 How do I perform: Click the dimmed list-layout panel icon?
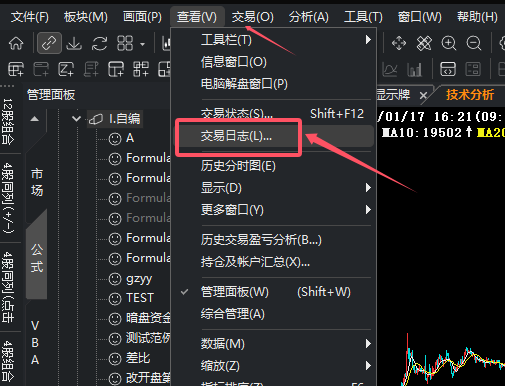473,69
